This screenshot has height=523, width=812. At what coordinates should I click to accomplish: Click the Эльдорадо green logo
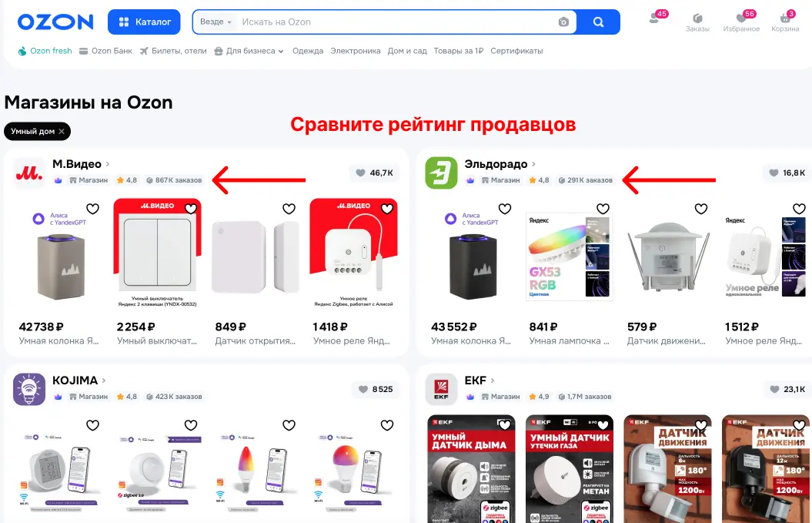coord(441,173)
